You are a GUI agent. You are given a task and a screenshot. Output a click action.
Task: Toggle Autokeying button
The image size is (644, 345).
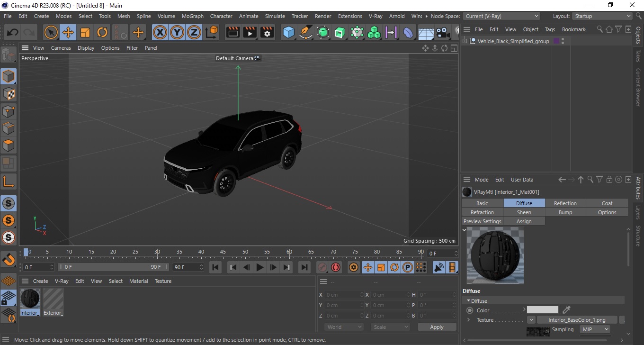[x=336, y=267]
